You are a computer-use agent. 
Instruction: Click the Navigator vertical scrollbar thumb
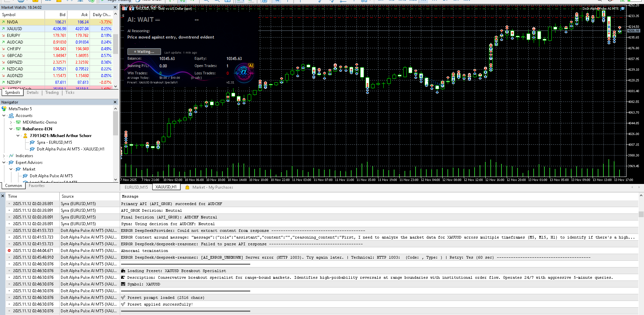point(116,123)
